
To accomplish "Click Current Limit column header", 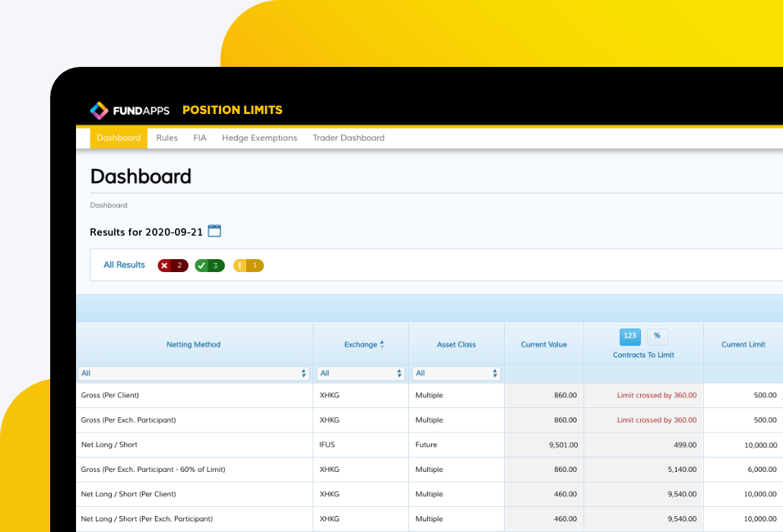I will [x=743, y=344].
